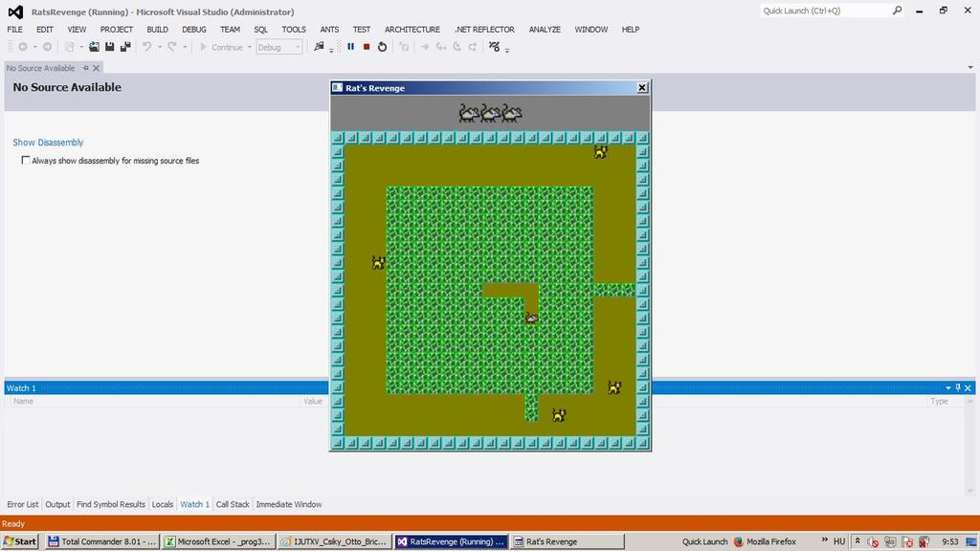Open Total Commander from the taskbar
980x551 pixels.
tap(102, 541)
